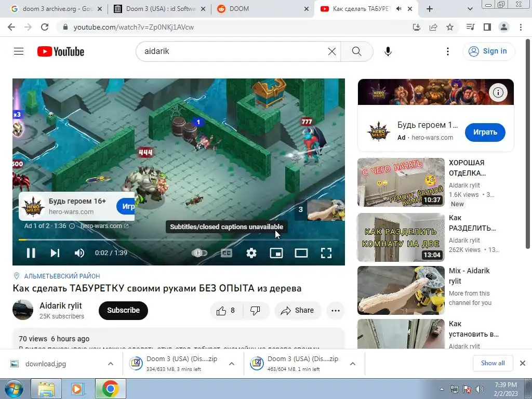
Task: Open Aidarik rylit channel avatar
Action: pos(23,310)
